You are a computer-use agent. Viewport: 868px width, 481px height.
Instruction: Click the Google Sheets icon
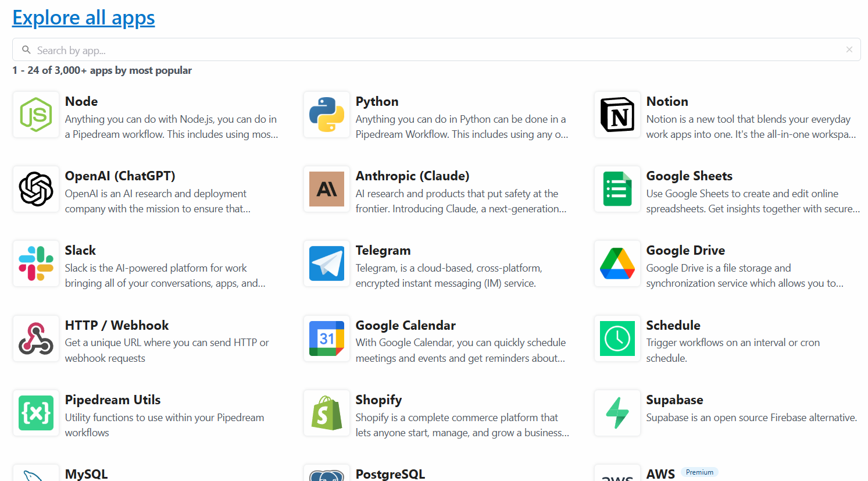tap(617, 189)
